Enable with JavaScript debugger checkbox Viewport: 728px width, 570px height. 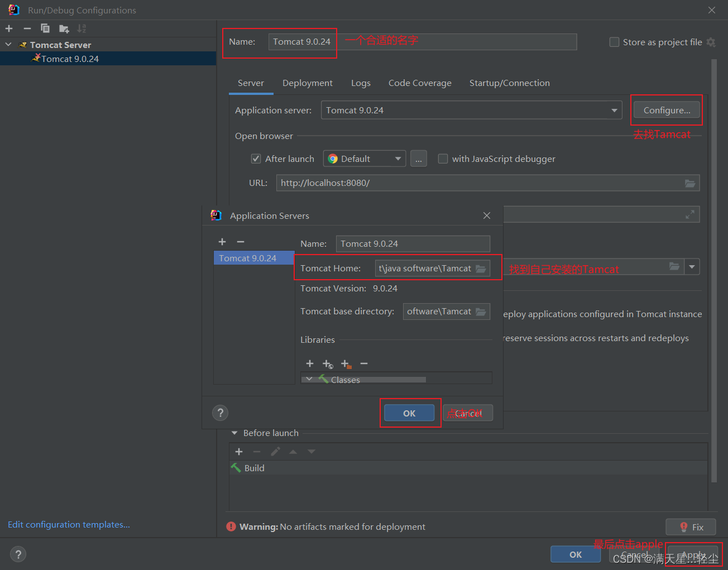(443, 159)
